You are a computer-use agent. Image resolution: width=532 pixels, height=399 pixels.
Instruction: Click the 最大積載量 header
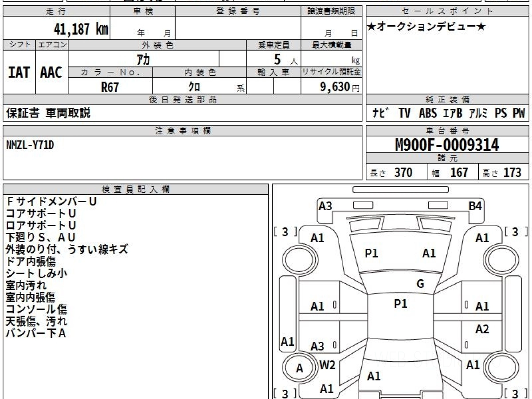pos(332,45)
